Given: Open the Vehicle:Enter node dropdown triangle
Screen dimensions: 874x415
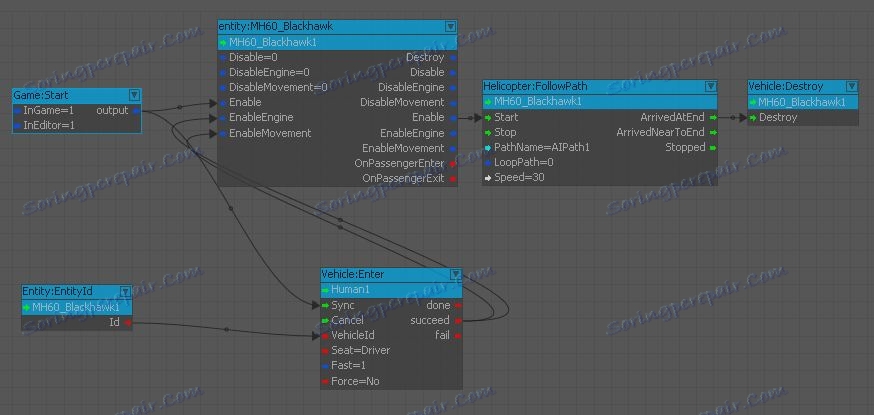Looking at the screenshot, I should click(455, 274).
